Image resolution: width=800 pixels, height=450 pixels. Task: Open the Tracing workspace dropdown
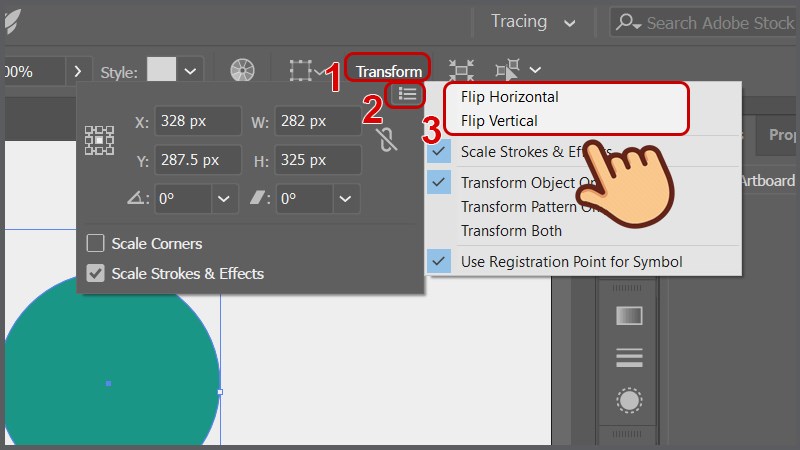[533, 22]
